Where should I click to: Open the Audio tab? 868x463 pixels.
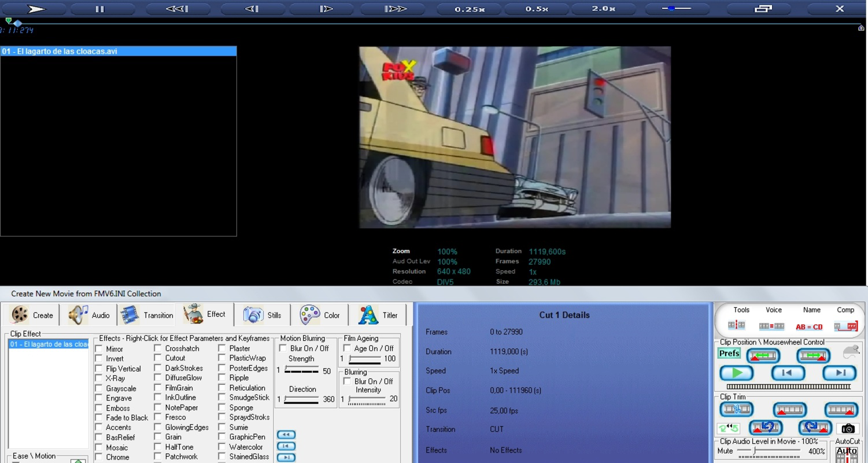(89, 315)
